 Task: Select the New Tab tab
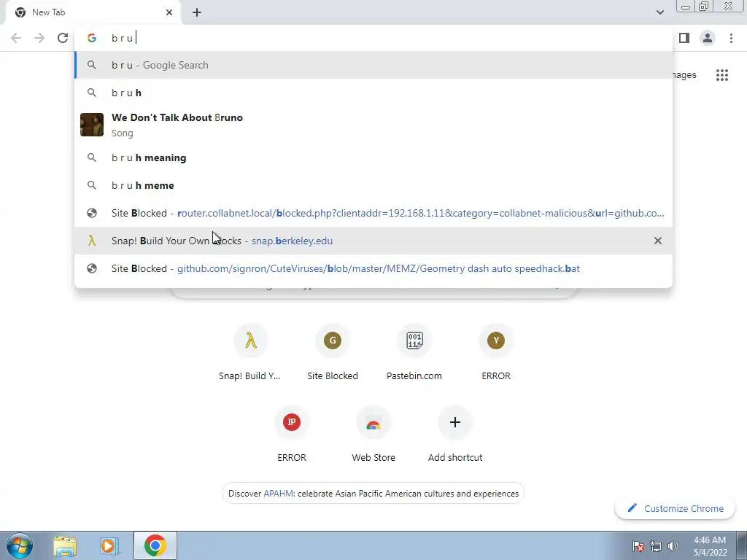click(93, 12)
